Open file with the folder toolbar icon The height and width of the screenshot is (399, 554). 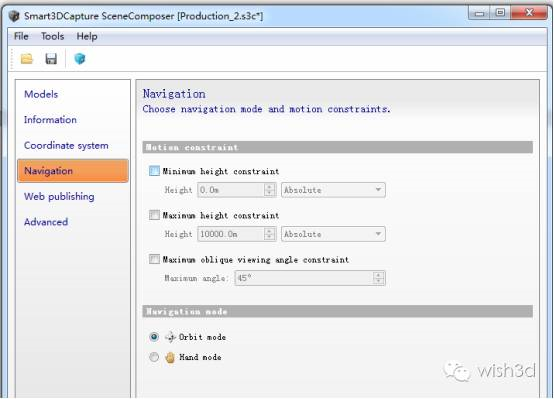coord(26,59)
